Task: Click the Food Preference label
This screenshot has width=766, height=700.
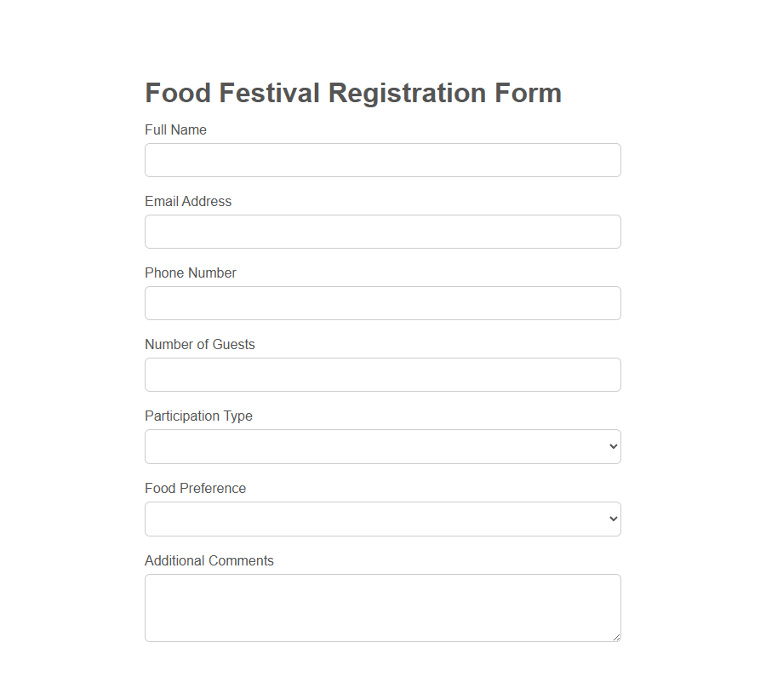Action: click(195, 488)
